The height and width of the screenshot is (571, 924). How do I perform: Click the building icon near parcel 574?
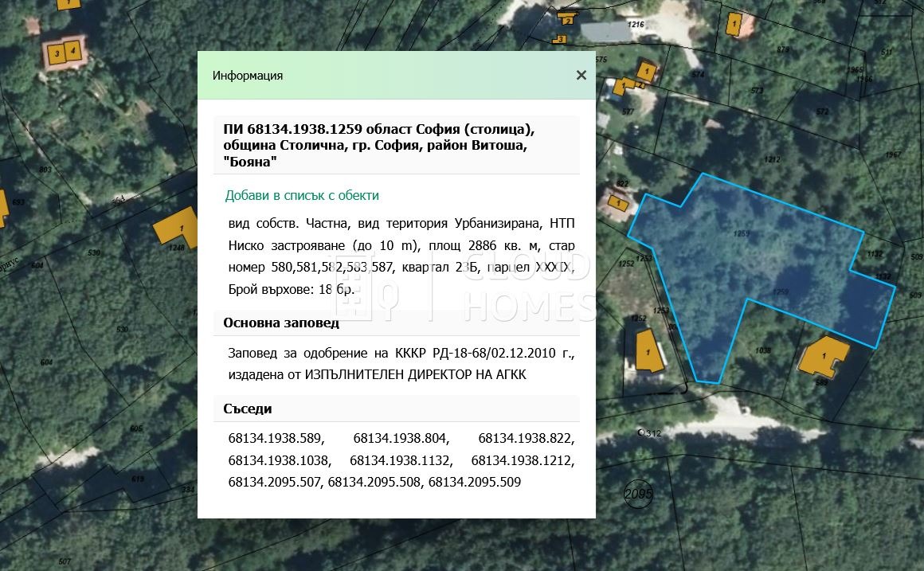pyautogui.click(x=646, y=71)
